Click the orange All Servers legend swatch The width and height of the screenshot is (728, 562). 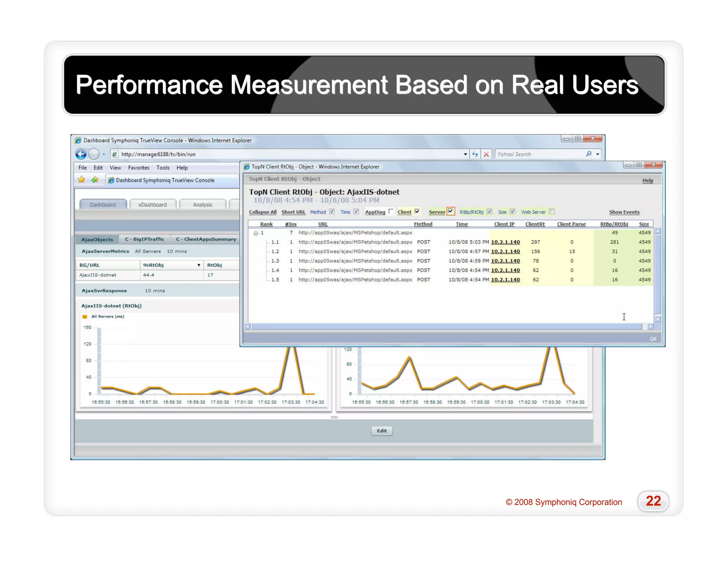click(x=85, y=317)
